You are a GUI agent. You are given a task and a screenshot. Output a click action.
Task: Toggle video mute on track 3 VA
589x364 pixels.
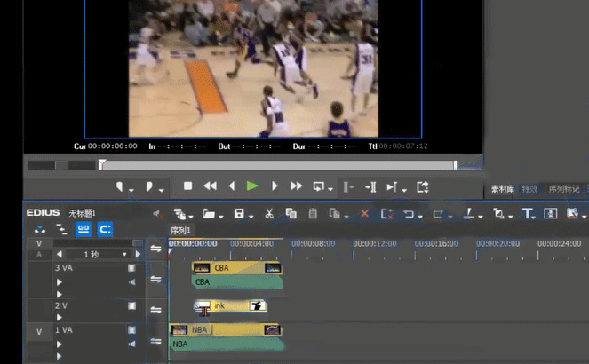click(x=131, y=267)
